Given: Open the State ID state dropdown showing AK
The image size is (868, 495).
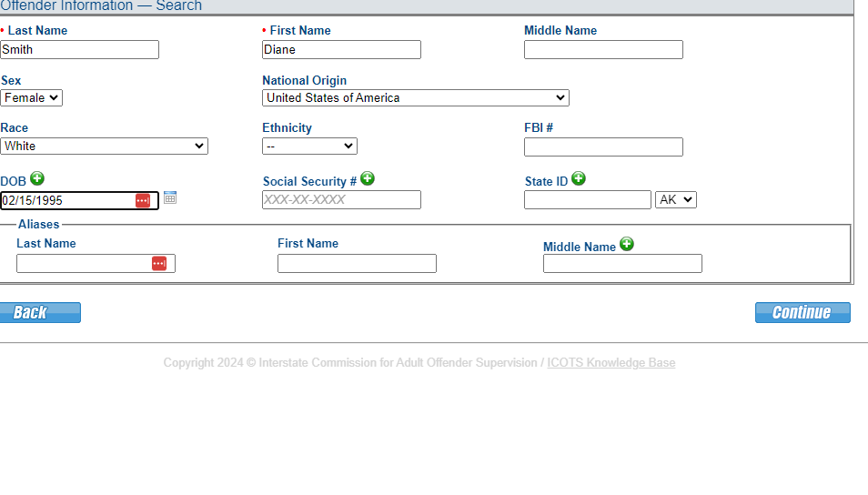Looking at the screenshot, I should pyautogui.click(x=676, y=200).
